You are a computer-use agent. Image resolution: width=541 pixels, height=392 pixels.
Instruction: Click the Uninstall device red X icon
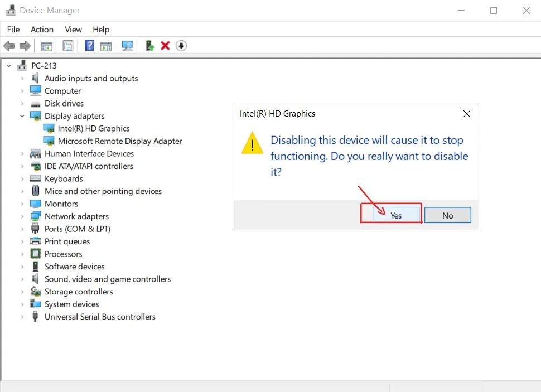point(165,45)
